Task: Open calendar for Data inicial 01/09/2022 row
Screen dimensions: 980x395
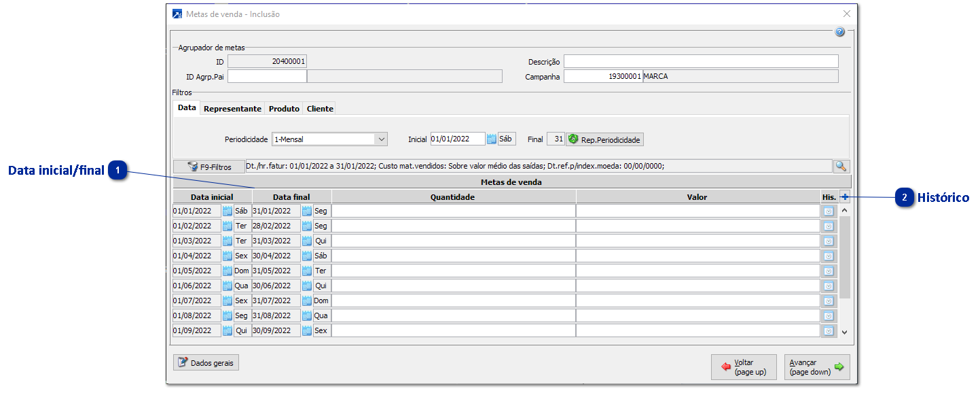Action: (228, 331)
